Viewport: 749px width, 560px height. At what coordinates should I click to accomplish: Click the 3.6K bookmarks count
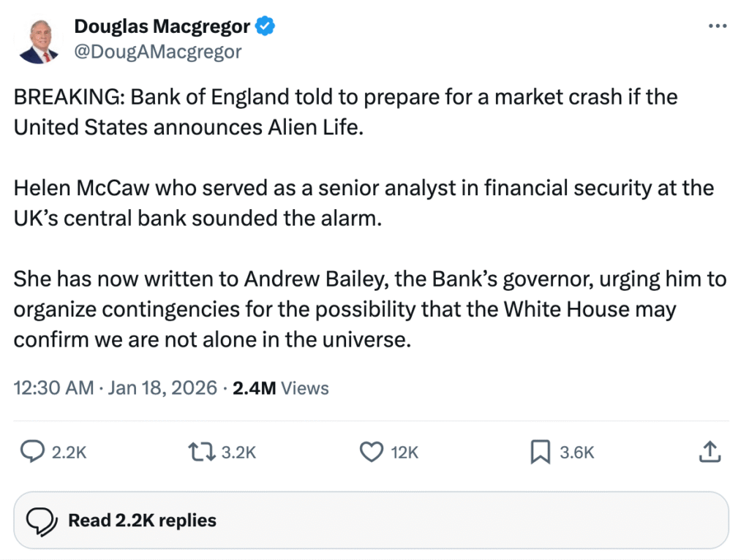coord(577,453)
